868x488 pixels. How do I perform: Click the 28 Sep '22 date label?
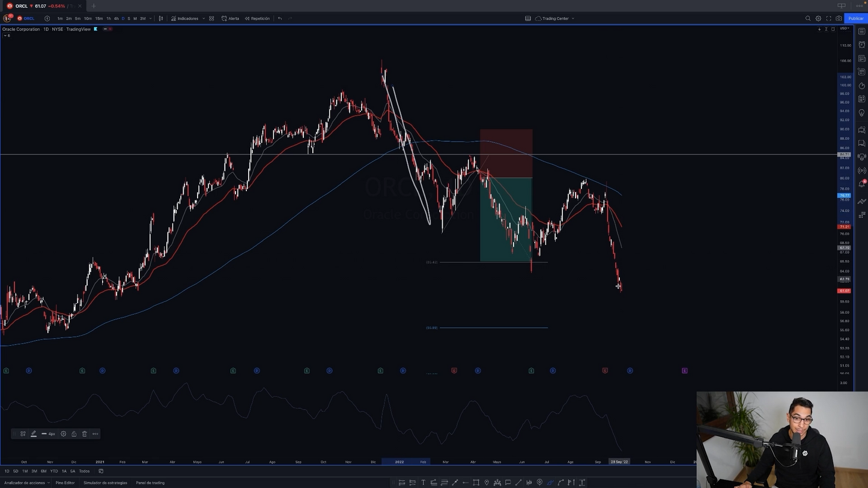619,462
